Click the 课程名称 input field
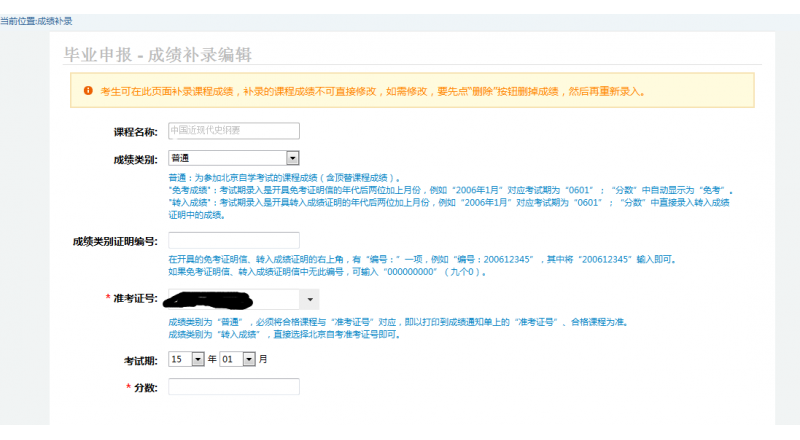The image size is (800, 440). 234,130
